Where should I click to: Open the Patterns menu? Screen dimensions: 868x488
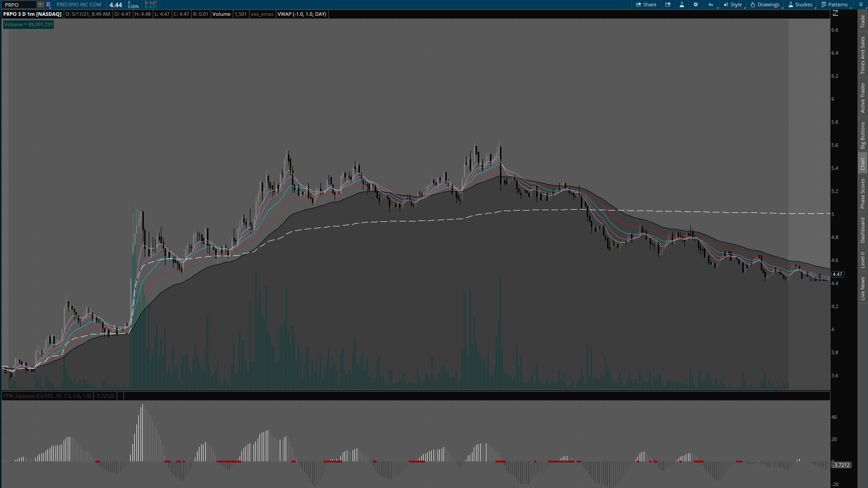coord(835,5)
